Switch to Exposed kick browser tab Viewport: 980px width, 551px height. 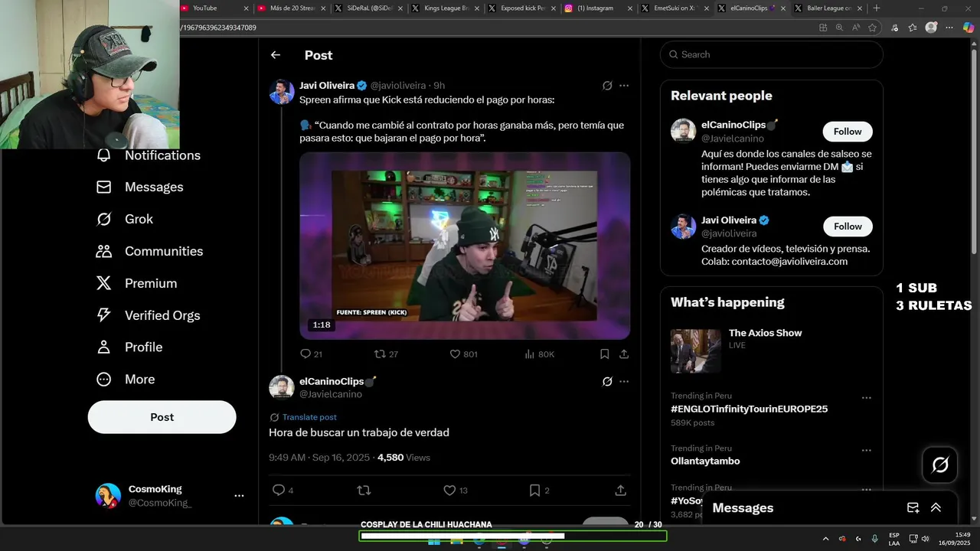tap(523, 8)
